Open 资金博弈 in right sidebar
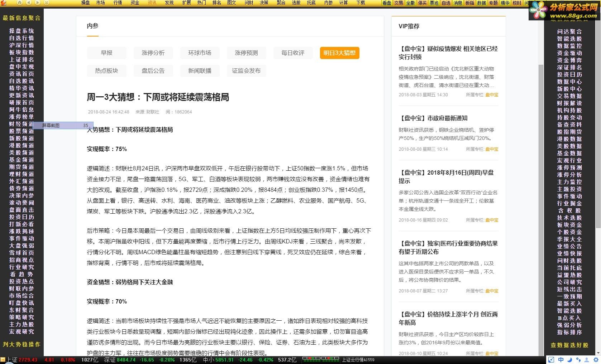 click(x=569, y=60)
